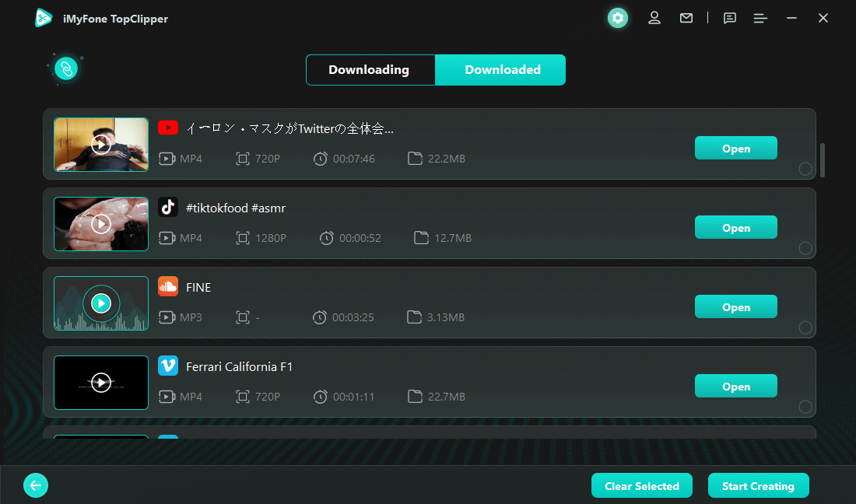
Task: Open the feedback chat icon
Action: (x=730, y=18)
